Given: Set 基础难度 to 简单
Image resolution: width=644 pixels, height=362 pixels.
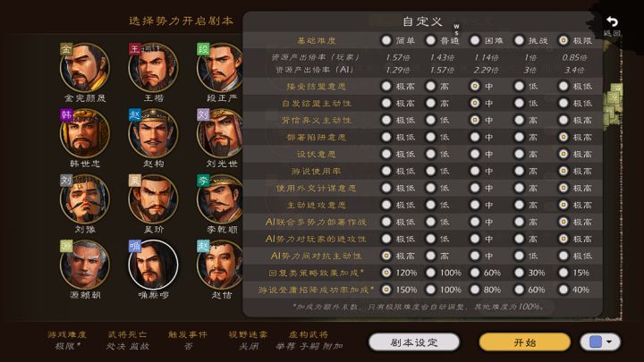Looking at the screenshot, I should click(x=386, y=40).
